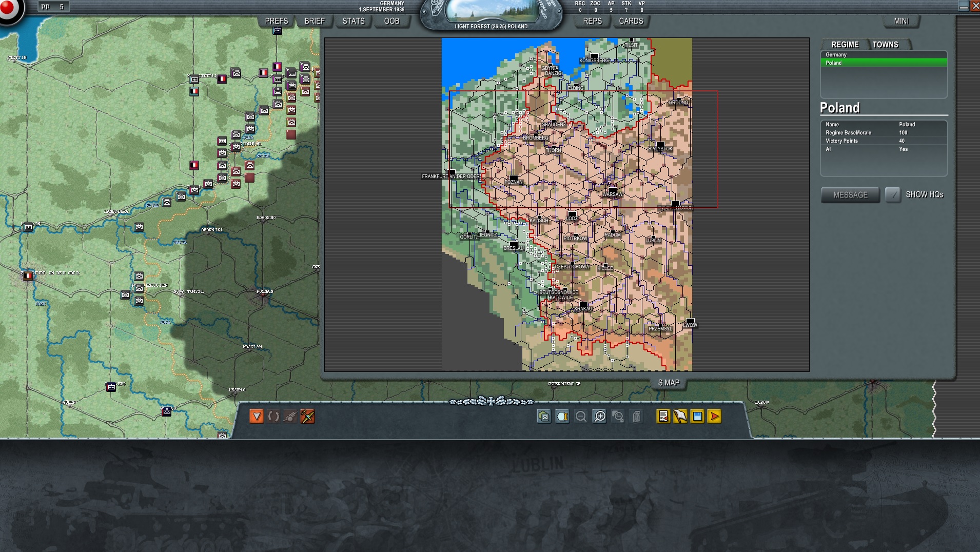Select the air strike icon
The image size is (980, 552).
click(x=307, y=417)
